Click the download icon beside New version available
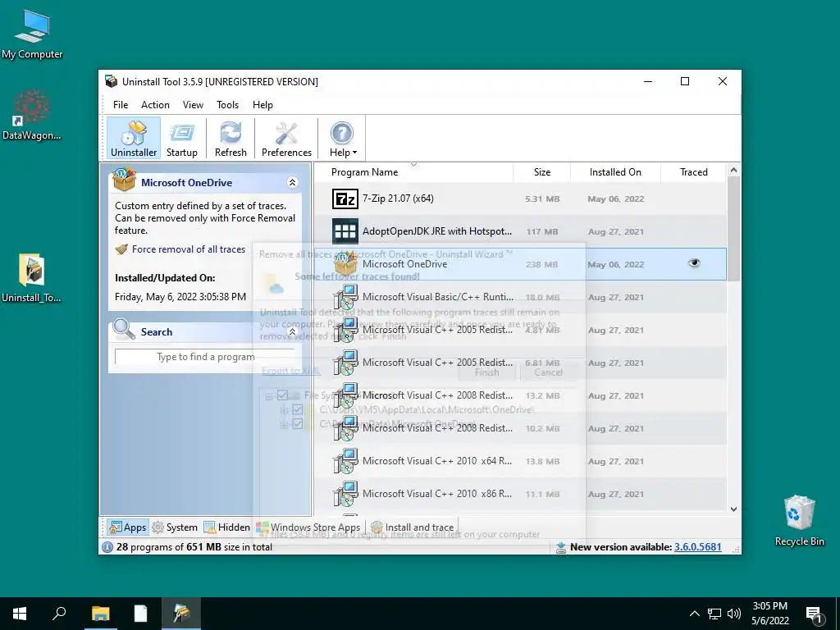Screen dimensions: 840x630 pos(561,547)
